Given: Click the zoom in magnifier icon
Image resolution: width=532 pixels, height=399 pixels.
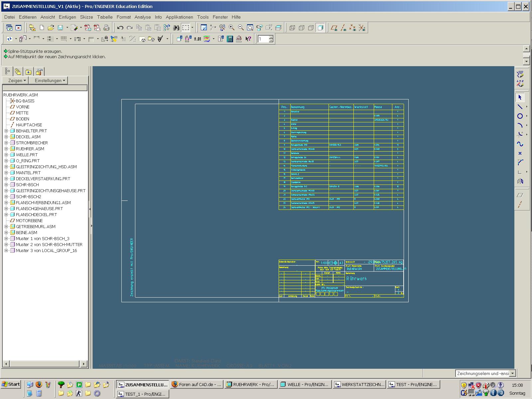Looking at the screenshot, I should click(231, 28).
